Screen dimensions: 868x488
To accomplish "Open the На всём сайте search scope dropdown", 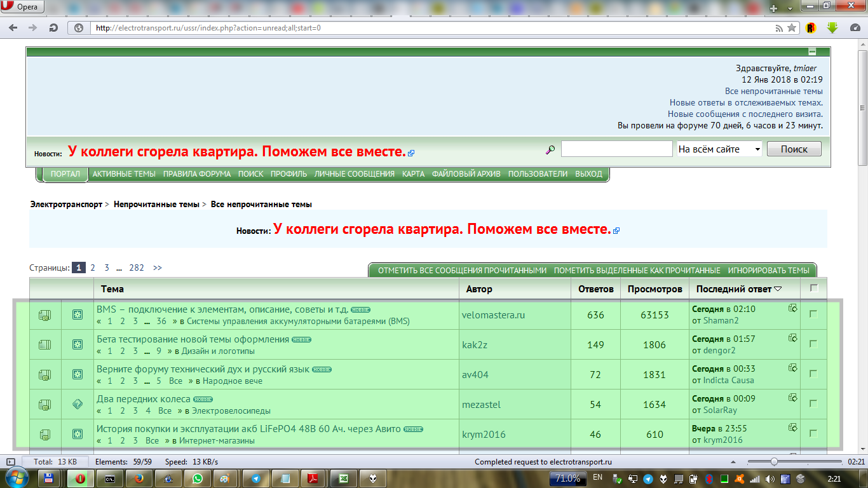I will click(720, 149).
